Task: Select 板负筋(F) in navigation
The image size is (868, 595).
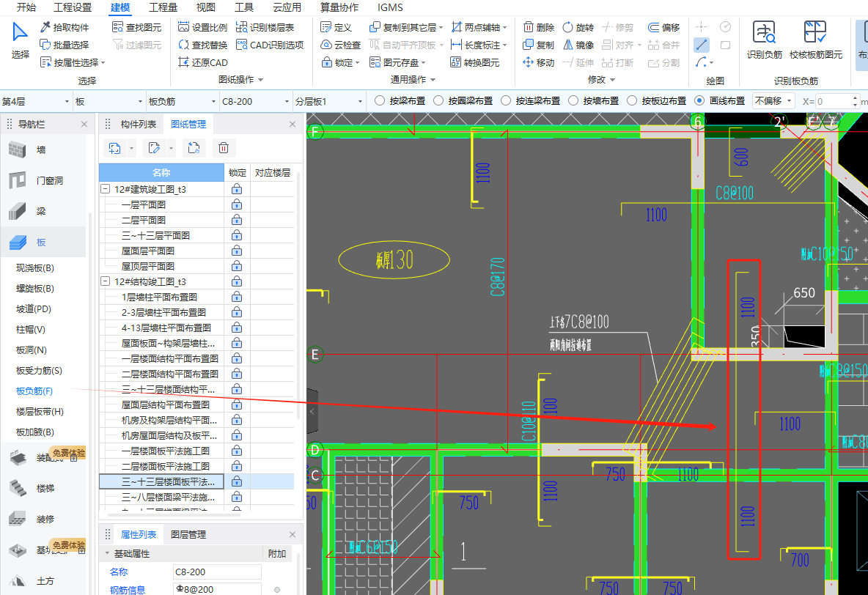Action: 34,391
